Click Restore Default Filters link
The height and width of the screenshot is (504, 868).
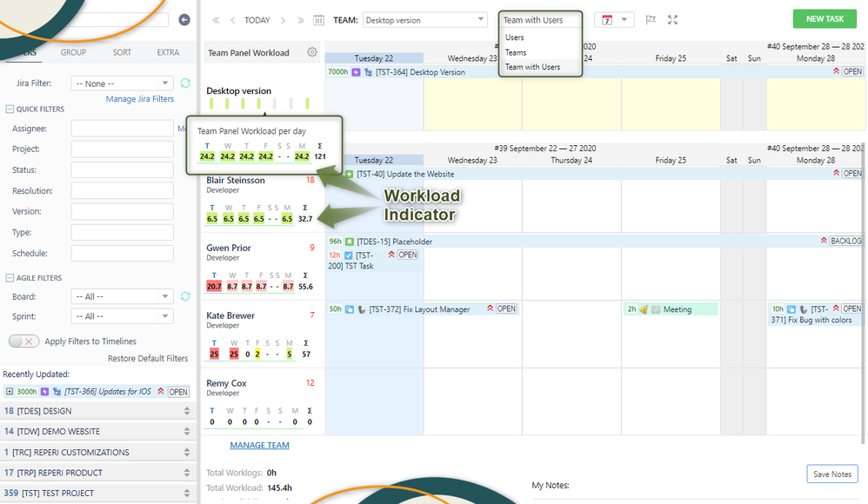[148, 359]
